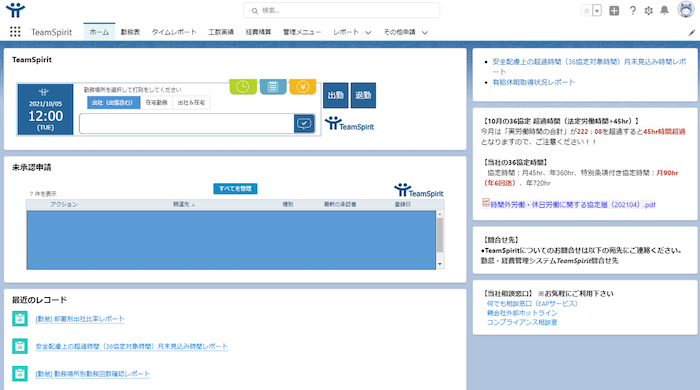Select 在宅勤務 work location
Screen dimensions: 700x390
[156, 103]
